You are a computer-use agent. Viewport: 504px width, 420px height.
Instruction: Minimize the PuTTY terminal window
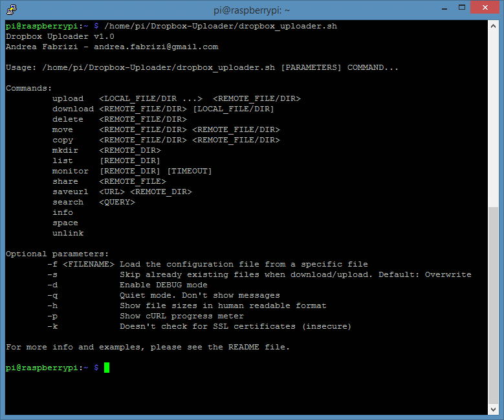(x=444, y=8)
